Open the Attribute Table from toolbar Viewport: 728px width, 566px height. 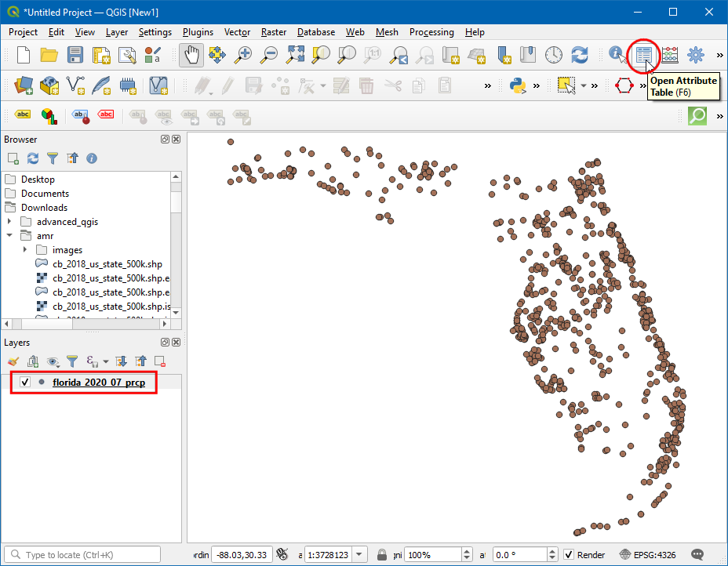coord(644,55)
